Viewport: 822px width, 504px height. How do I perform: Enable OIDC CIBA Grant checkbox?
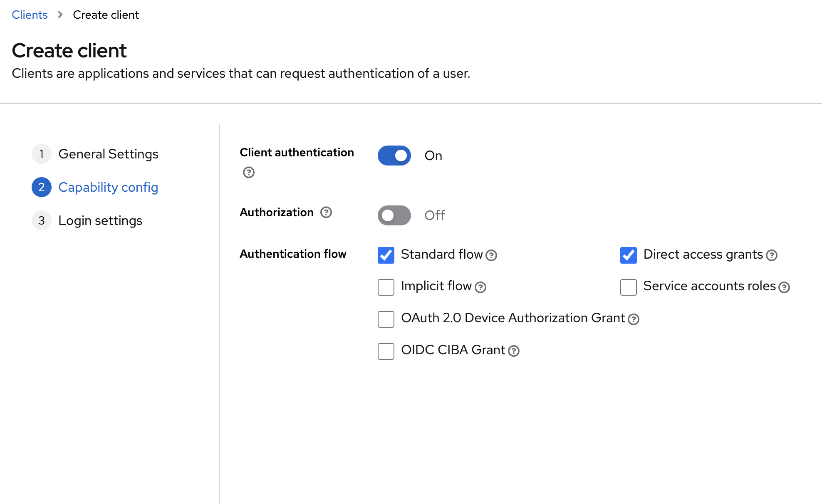386,351
